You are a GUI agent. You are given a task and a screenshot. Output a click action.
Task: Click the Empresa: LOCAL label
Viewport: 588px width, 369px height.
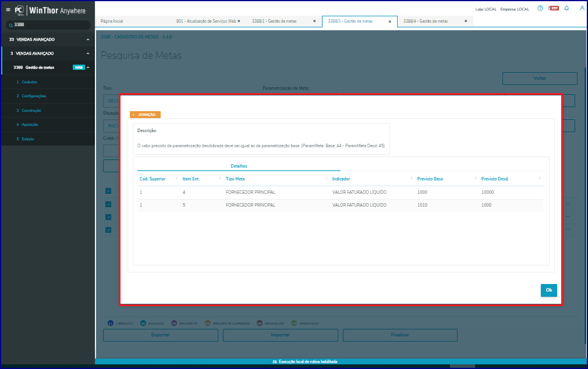515,9
